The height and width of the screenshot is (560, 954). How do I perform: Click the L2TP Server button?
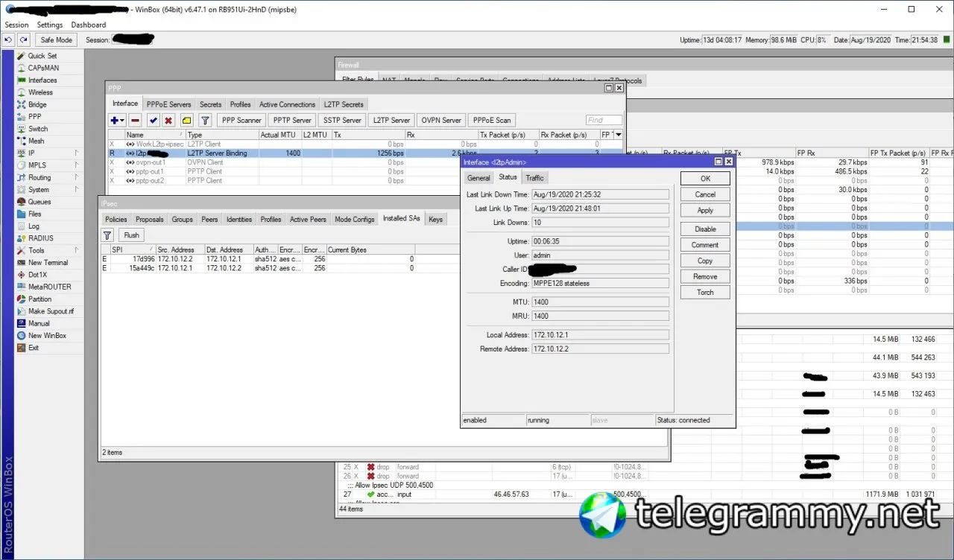(391, 120)
